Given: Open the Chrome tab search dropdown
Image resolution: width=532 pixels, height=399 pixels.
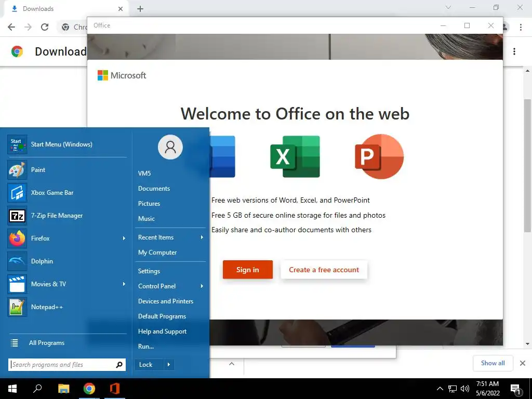Looking at the screenshot, I should pos(448,7).
